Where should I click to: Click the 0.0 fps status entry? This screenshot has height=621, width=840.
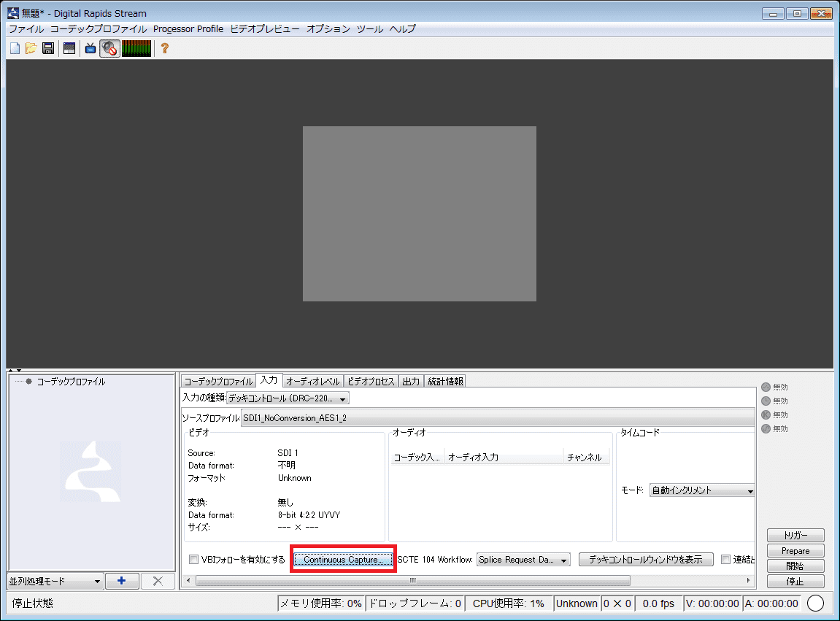658,603
